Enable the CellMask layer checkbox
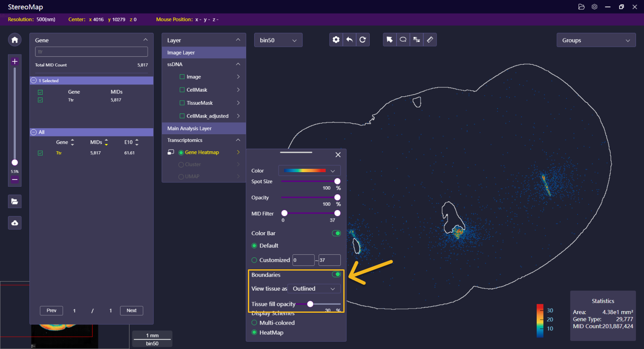Screen dimensions: 644x349 coord(182,90)
